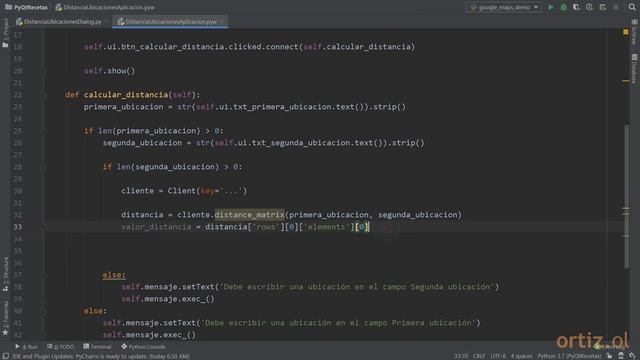Toggle read-only lock icon in status bar
The width and height of the screenshot is (640, 360).
click(x=609, y=356)
